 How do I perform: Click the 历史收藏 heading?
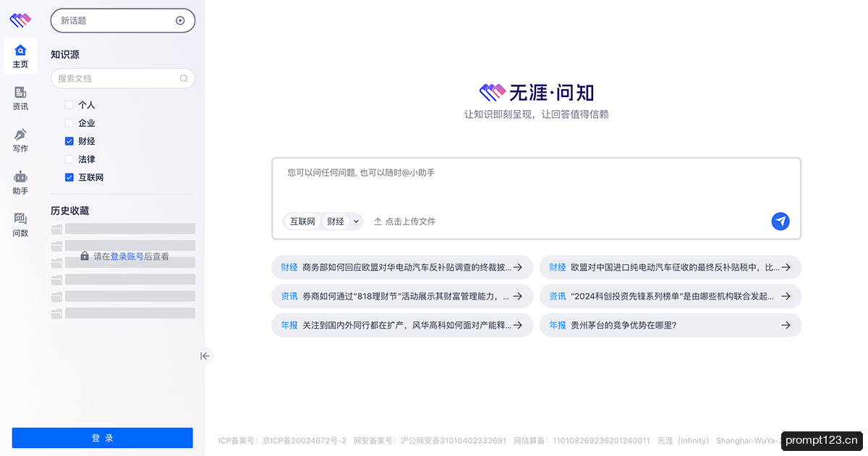click(x=69, y=211)
